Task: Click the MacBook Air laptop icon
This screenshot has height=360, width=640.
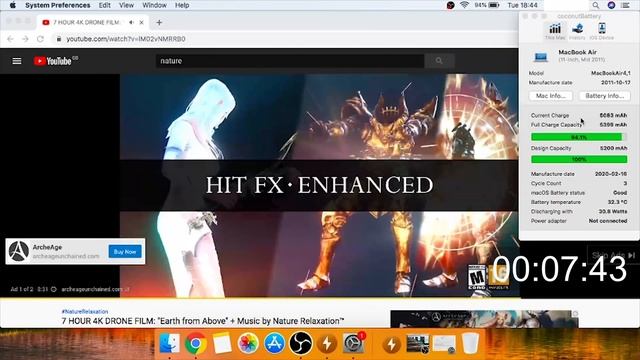Action: [541, 56]
